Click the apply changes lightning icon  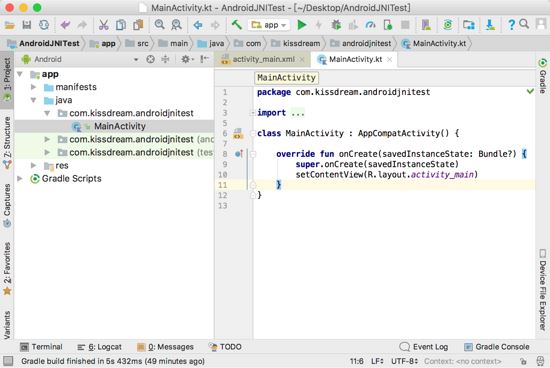click(x=318, y=25)
